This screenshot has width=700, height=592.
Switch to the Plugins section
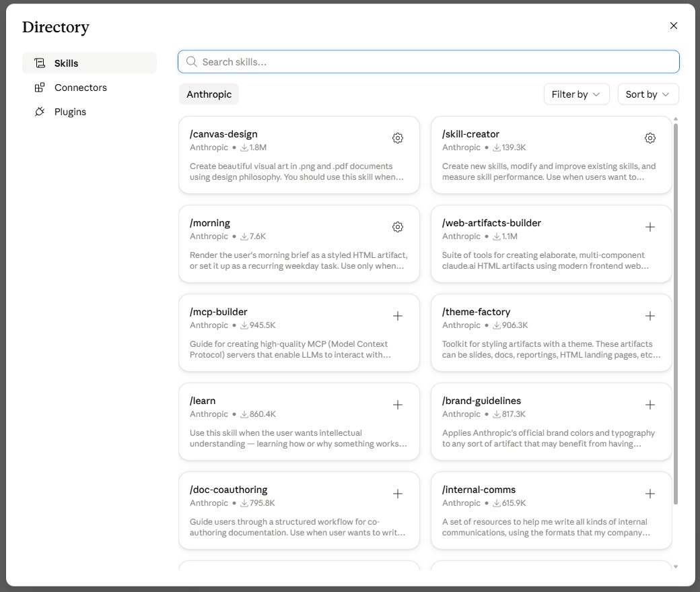tap(90, 111)
